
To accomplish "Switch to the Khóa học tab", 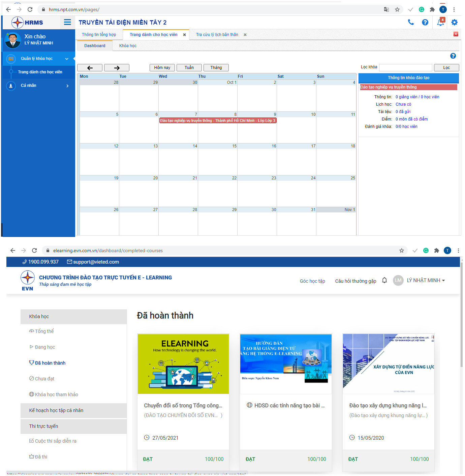I will click(128, 46).
